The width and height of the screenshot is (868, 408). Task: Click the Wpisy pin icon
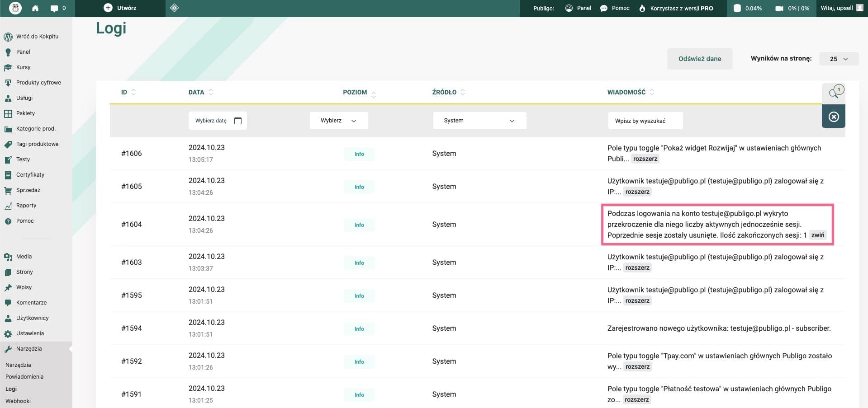[x=8, y=288]
